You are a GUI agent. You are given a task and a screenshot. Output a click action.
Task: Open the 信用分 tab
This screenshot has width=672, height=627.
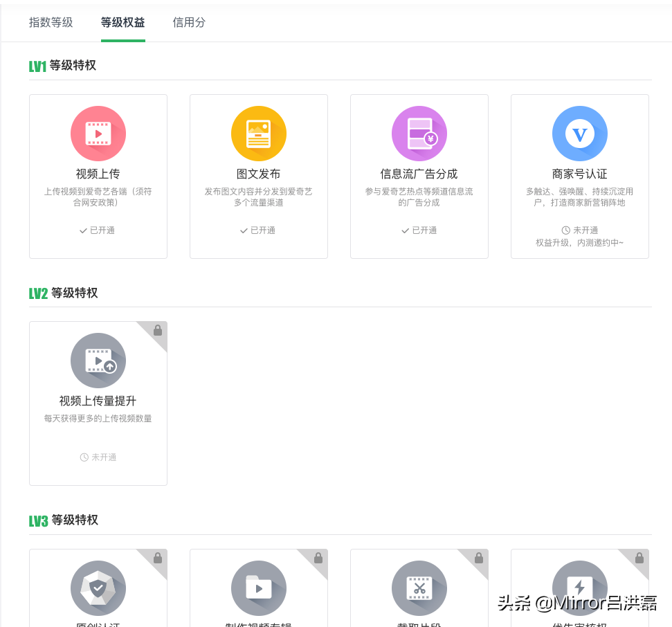coord(189,22)
